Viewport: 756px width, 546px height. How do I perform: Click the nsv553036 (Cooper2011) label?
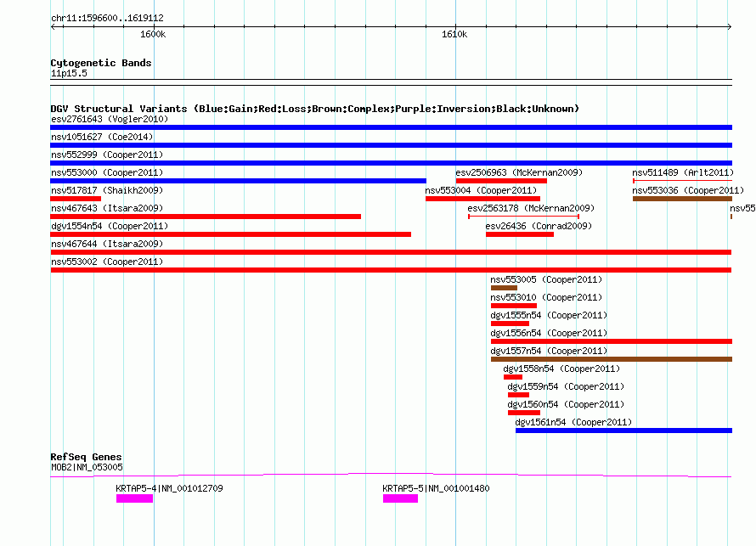688,190
